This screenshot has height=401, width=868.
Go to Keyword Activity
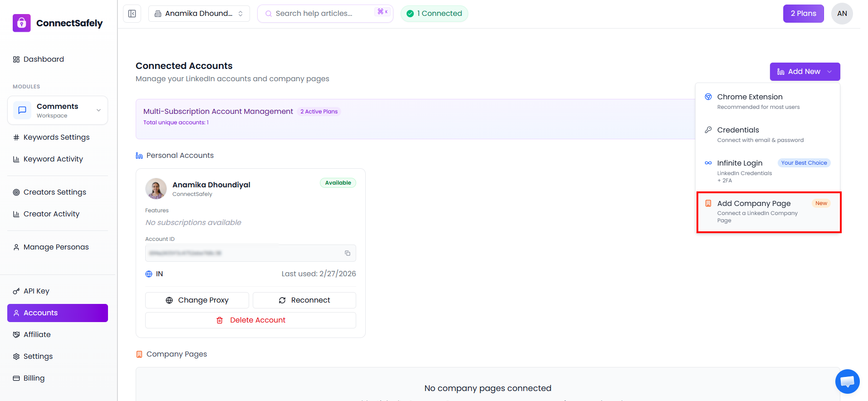pos(58,159)
